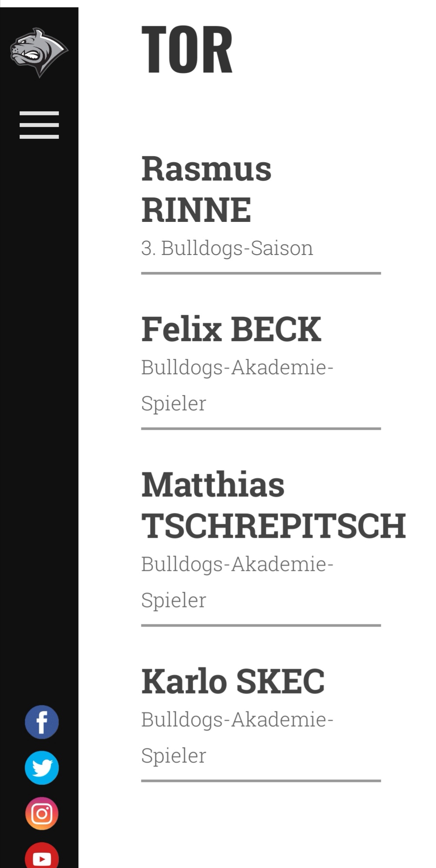This screenshot has width=436, height=868.
Task: Click Matthias Tschrepitsch's Bulldogs-Akademie-Spieler label
Action: pos(237,582)
